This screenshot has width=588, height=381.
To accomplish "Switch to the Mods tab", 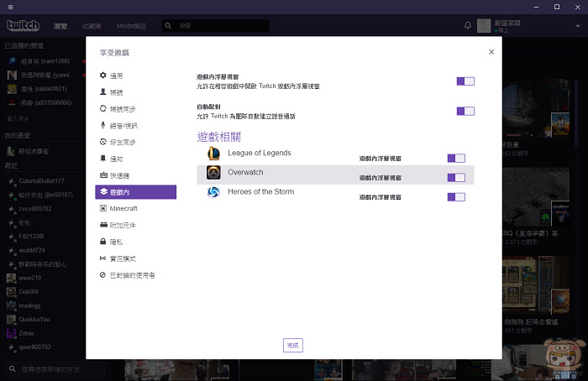I will tap(131, 26).
